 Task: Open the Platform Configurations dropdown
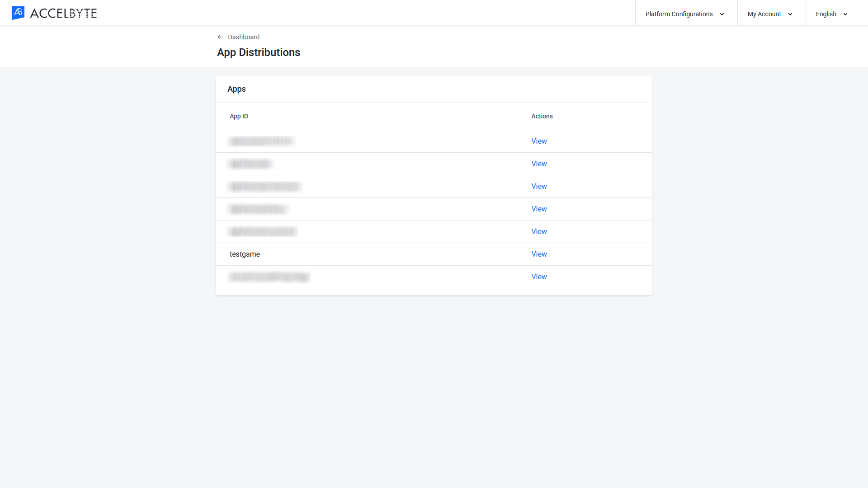click(x=685, y=14)
